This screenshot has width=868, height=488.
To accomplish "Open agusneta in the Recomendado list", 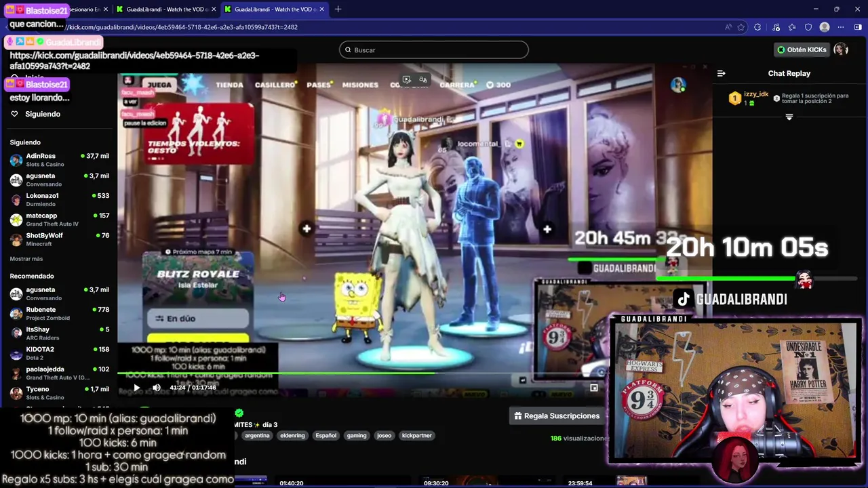I will (x=60, y=293).
